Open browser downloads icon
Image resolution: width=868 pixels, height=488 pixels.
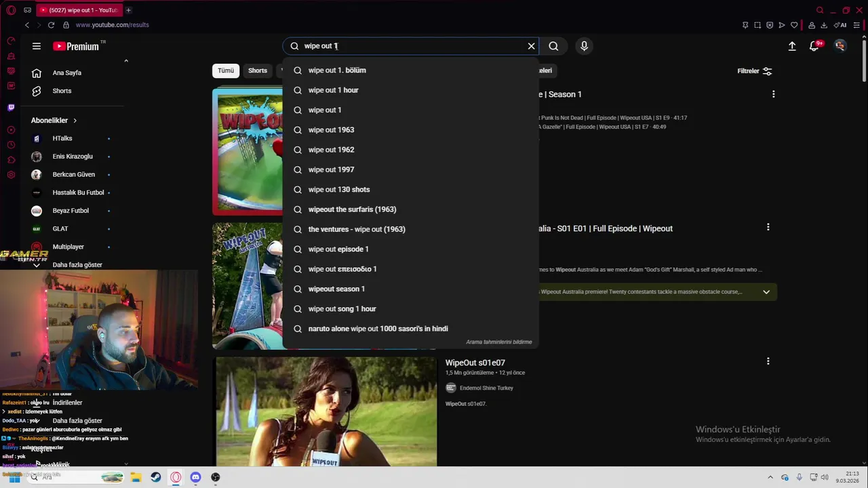click(x=824, y=25)
